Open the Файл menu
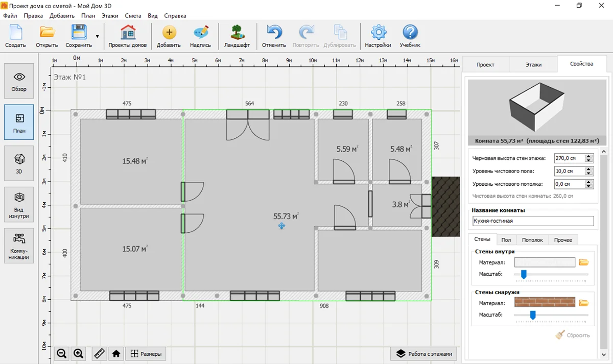Screen dimensions: 613x364 (x=10, y=16)
